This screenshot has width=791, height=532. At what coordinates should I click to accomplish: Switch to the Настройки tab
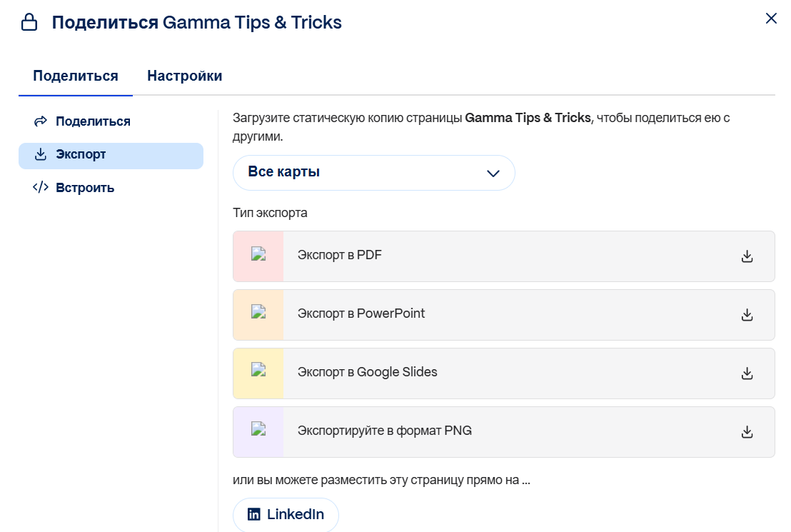click(x=183, y=75)
